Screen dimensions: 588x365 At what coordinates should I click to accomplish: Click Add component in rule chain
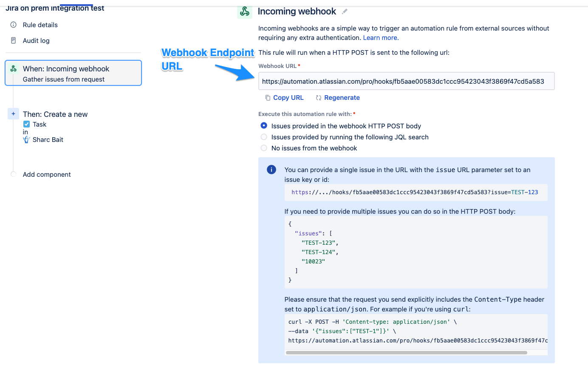(x=47, y=175)
